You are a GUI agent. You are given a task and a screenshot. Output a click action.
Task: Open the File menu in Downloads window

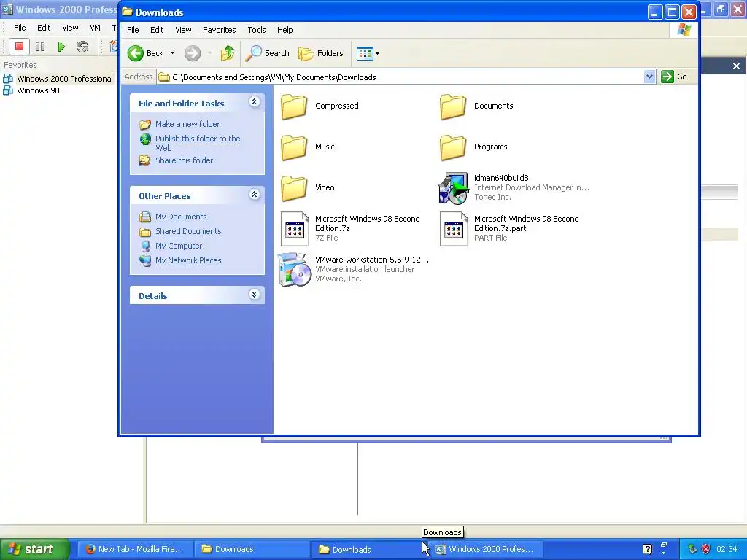(133, 30)
